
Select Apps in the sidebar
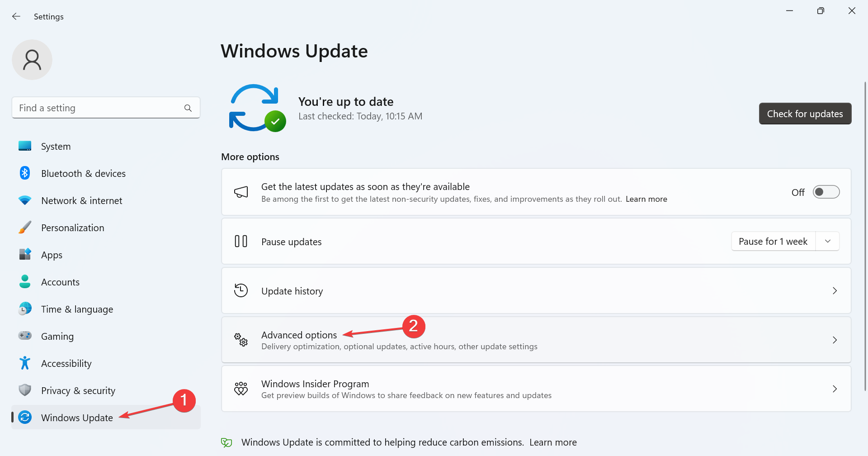point(106,255)
